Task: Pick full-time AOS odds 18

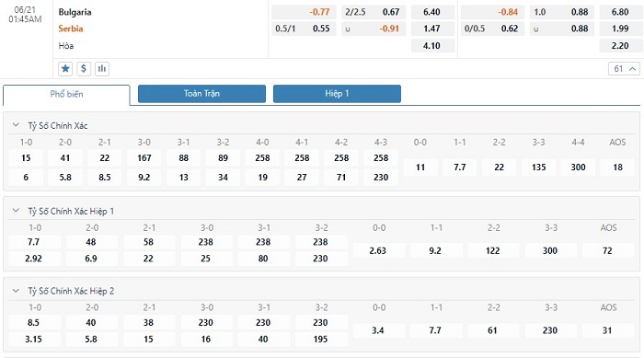Action: coord(617,167)
